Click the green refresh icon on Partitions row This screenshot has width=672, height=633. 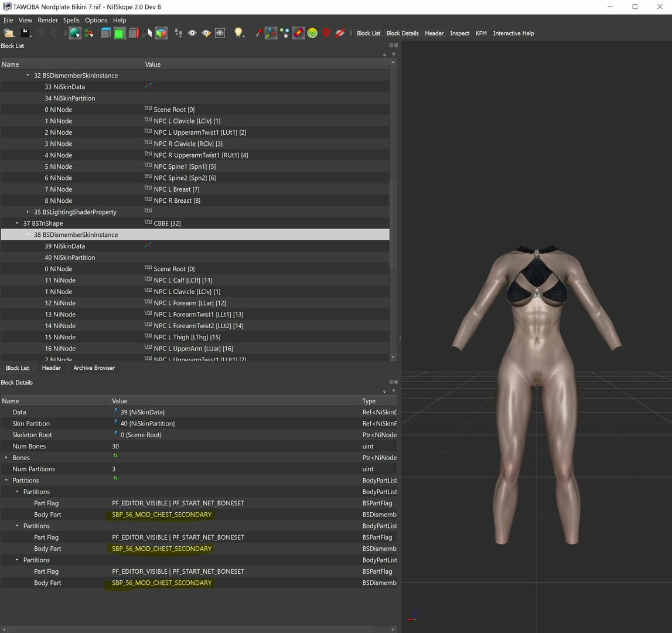point(115,479)
